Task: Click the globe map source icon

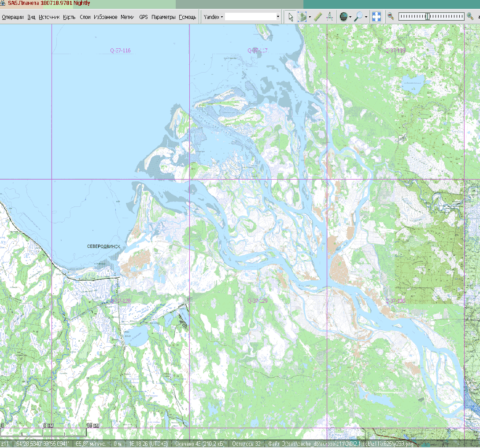Action: [343, 17]
